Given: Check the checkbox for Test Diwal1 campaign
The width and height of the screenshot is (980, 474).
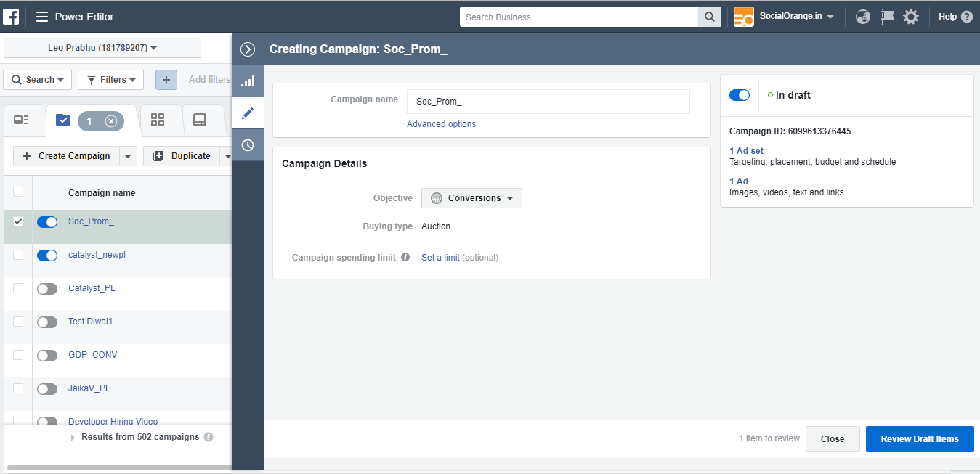Looking at the screenshot, I should [17, 322].
